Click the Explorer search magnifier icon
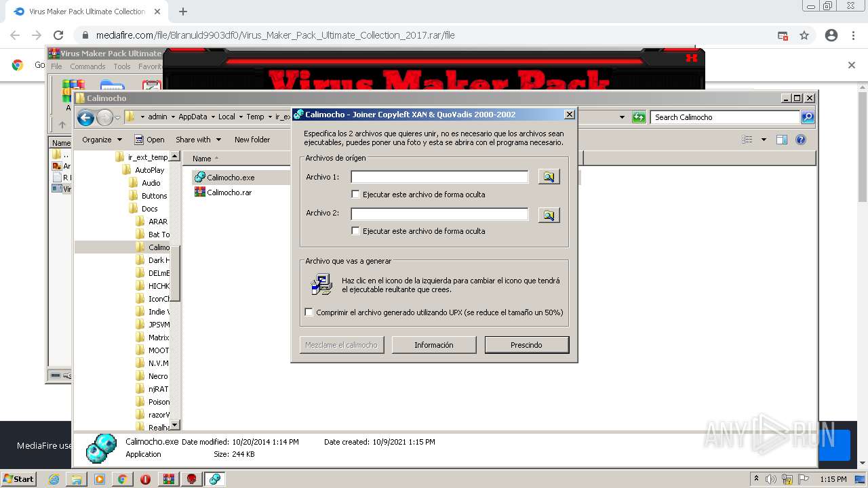The image size is (868, 488). (807, 117)
